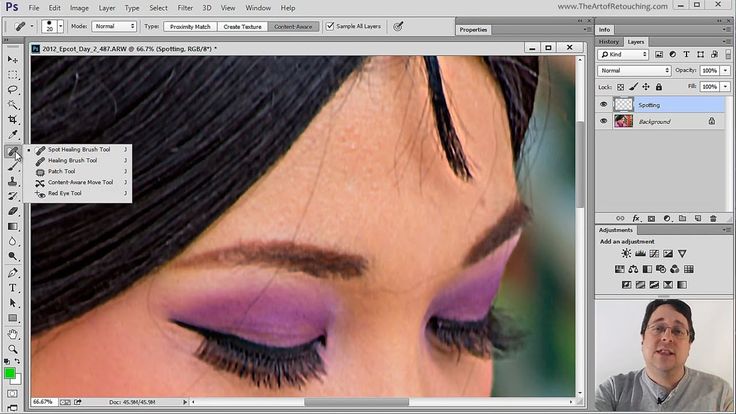Image resolution: width=736 pixels, height=414 pixels.
Task: Open the Fill slider dropdown
Action: coord(725,87)
